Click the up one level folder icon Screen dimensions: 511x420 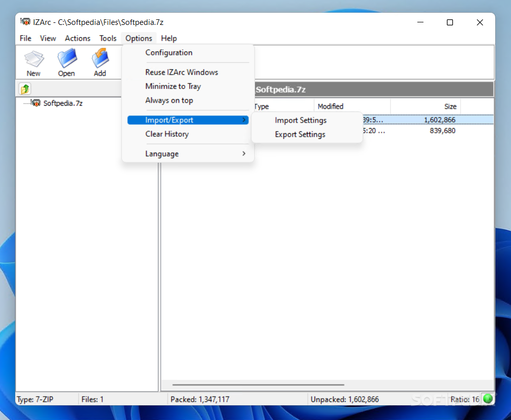[25, 89]
